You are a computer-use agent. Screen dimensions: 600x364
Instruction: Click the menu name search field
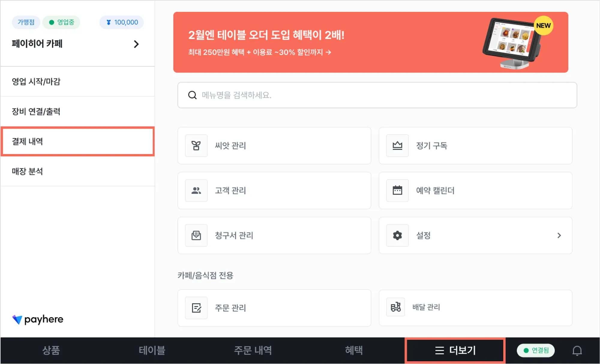click(x=377, y=95)
